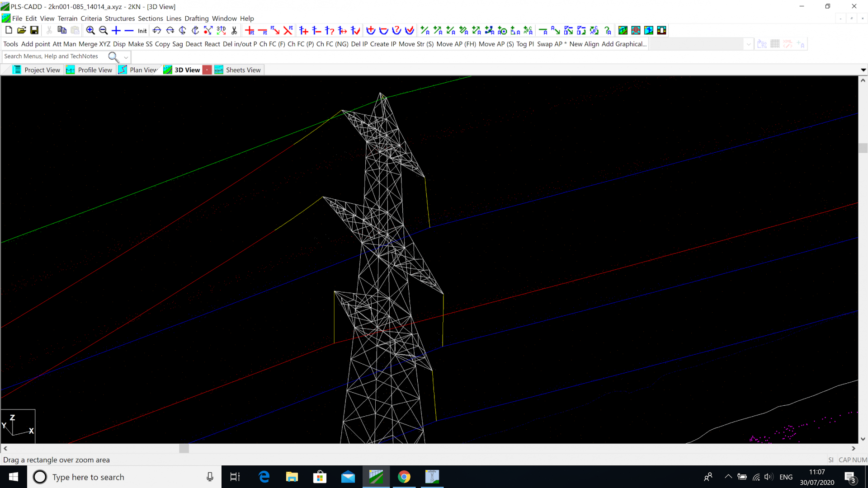Click the green Query annotation icon
The width and height of the screenshot is (868, 488).
point(608,30)
